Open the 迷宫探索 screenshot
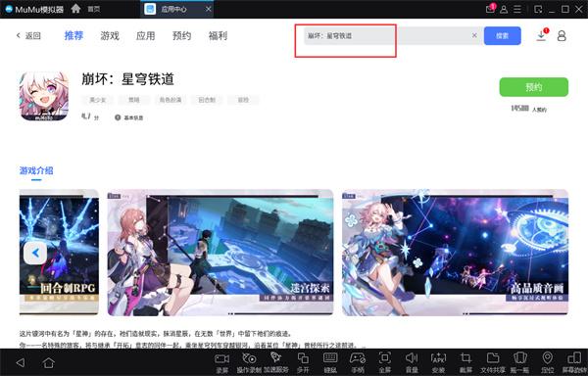Screen dimensions: 588x376 click(220, 253)
